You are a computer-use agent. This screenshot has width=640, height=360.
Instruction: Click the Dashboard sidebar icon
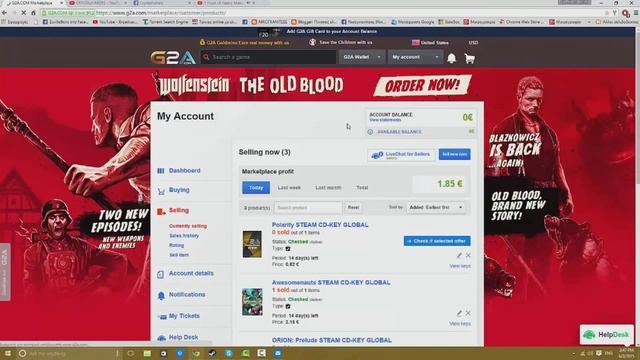coord(161,171)
